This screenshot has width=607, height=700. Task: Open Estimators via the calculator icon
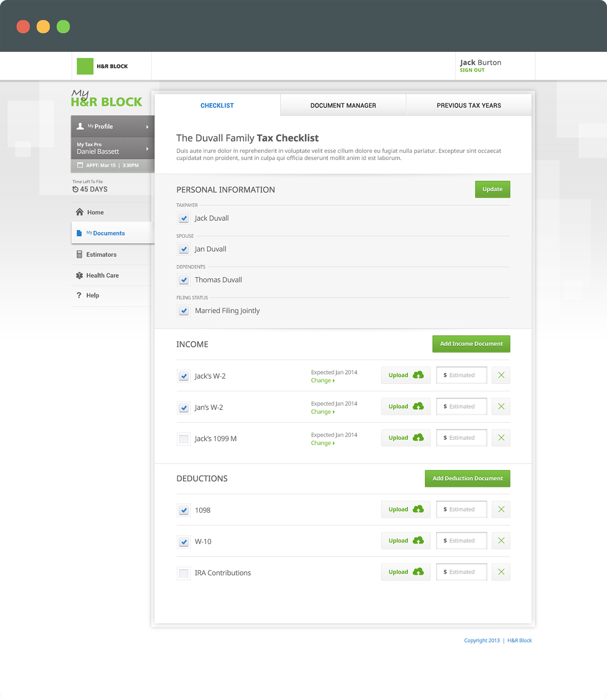point(79,255)
